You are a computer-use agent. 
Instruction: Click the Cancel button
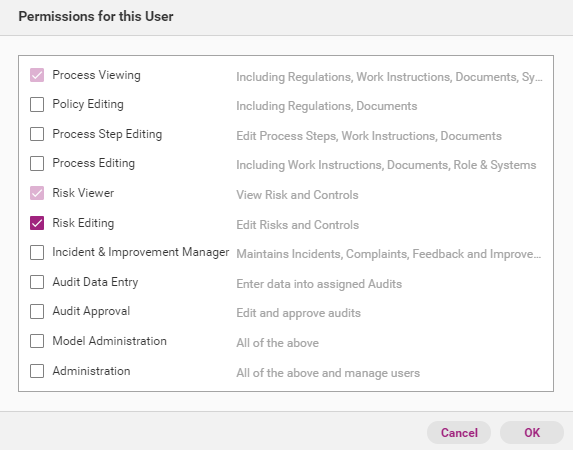coord(459,432)
